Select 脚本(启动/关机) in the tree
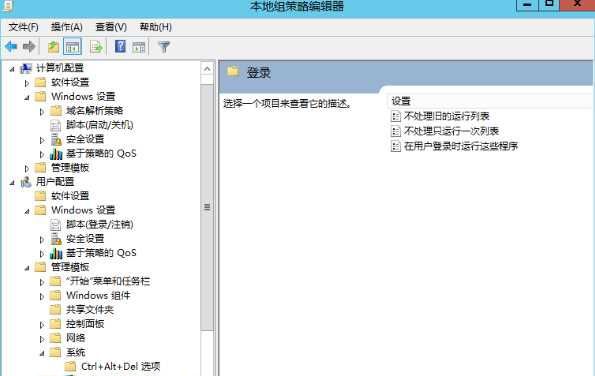This screenshot has width=595, height=376. point(100,125)
